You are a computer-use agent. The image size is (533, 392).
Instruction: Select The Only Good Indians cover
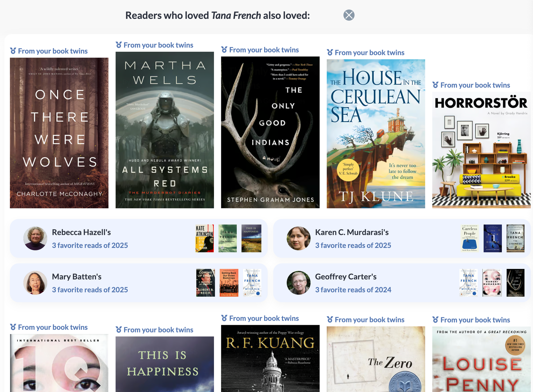tap(270, 132)
